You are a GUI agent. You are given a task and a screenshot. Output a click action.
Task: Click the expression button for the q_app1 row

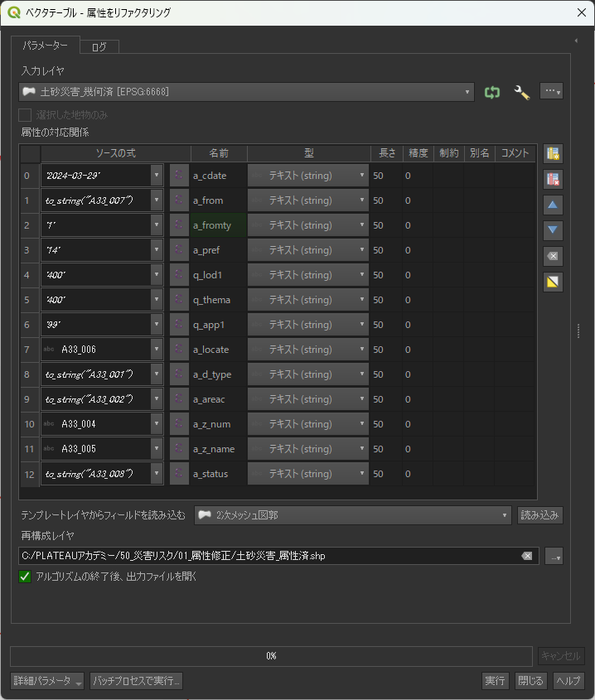coord(179,325)
